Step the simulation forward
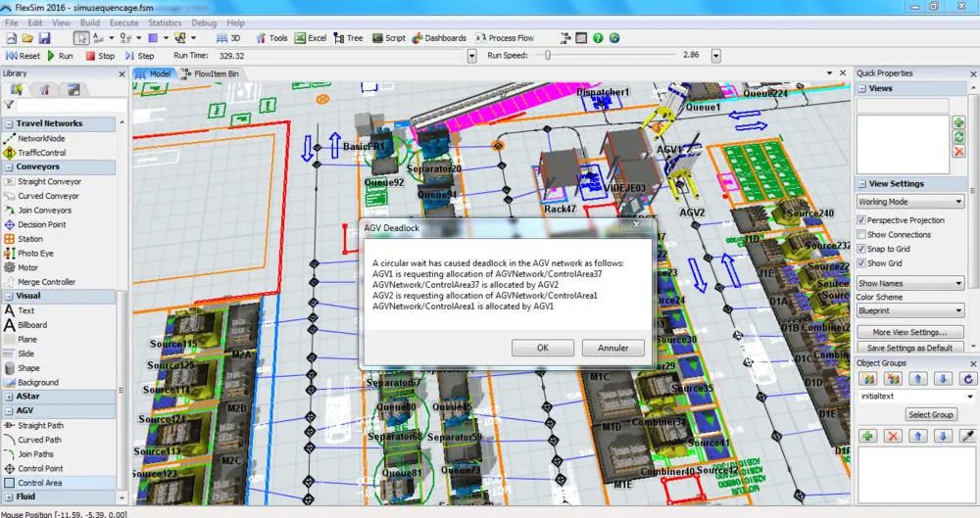Viewport: 980px width, 518px height. (x=139, y=56)
